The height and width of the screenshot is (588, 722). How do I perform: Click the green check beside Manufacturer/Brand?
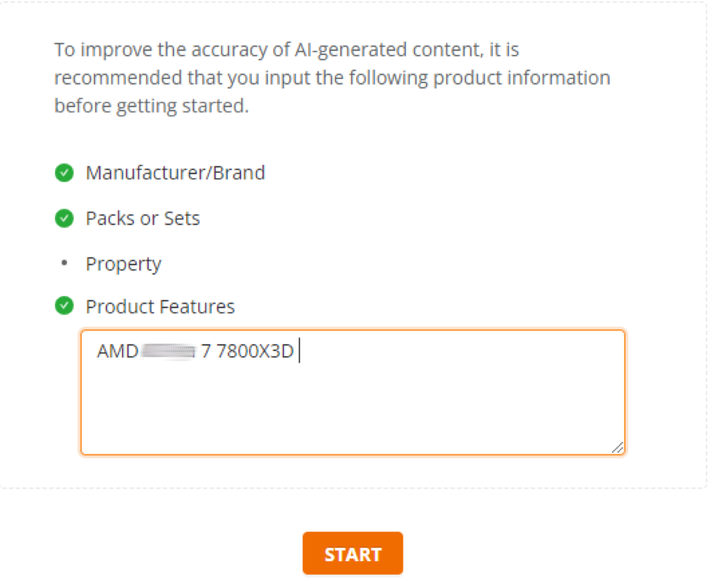click(x=64, y=173)
